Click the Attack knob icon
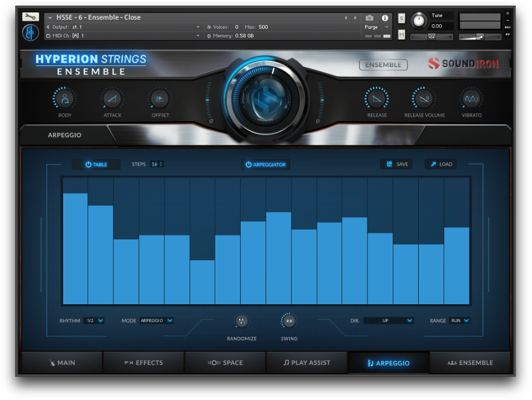 click(x=112, y=99)
